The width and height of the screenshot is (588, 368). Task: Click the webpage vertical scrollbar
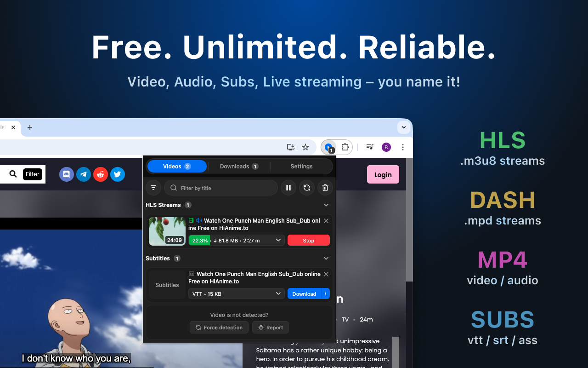pyautogui.click(x=409, y=221)
